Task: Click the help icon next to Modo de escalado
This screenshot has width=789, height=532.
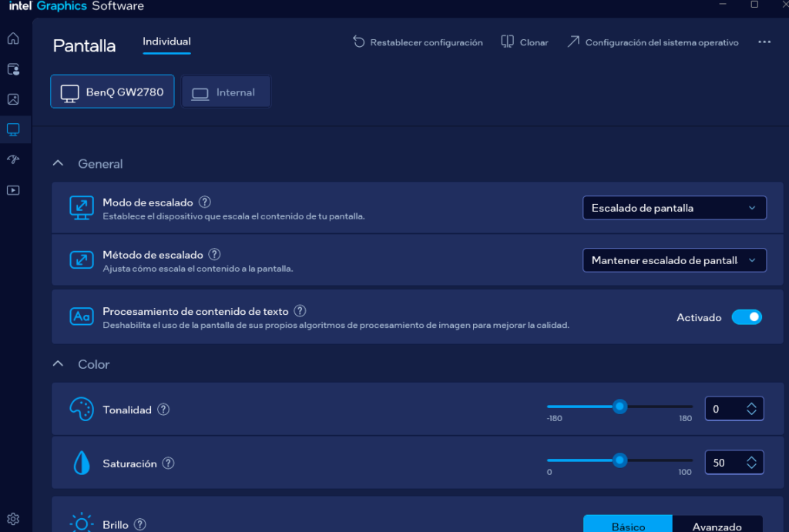Action: (x=204, y=202)
